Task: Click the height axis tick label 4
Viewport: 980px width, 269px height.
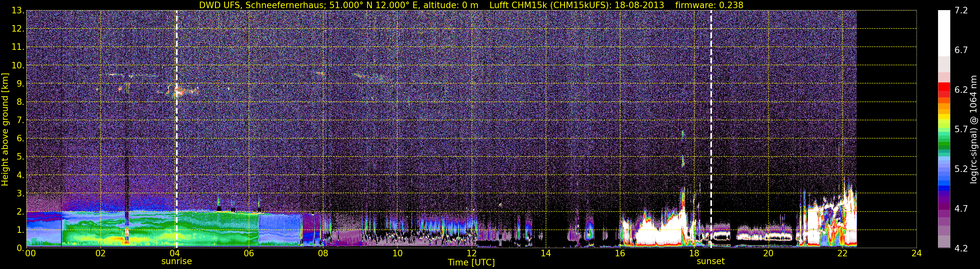Action: click(x=20, y=175)
